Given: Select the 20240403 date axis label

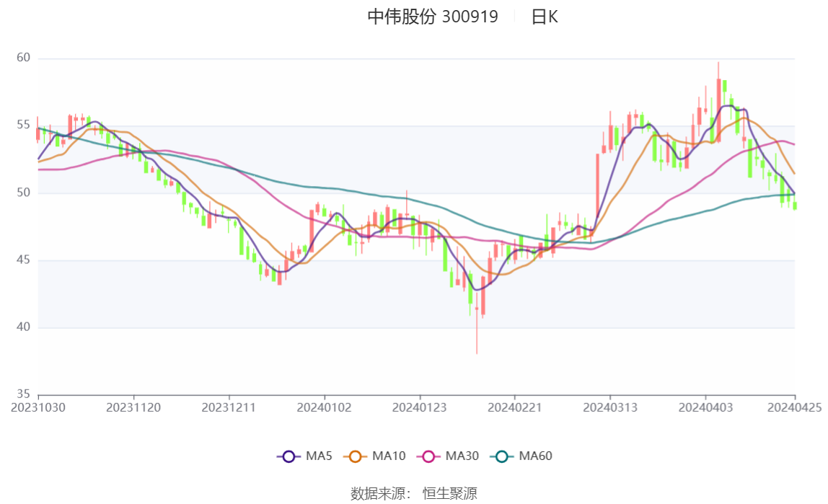Looking at the screenshot, I should tap(705, 407).
